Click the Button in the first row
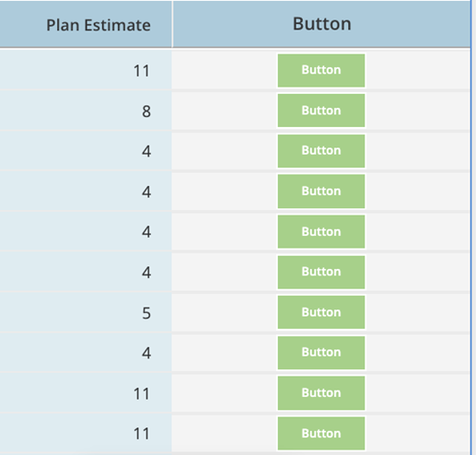This screenshot has height=455, width=476. [321, 70]
